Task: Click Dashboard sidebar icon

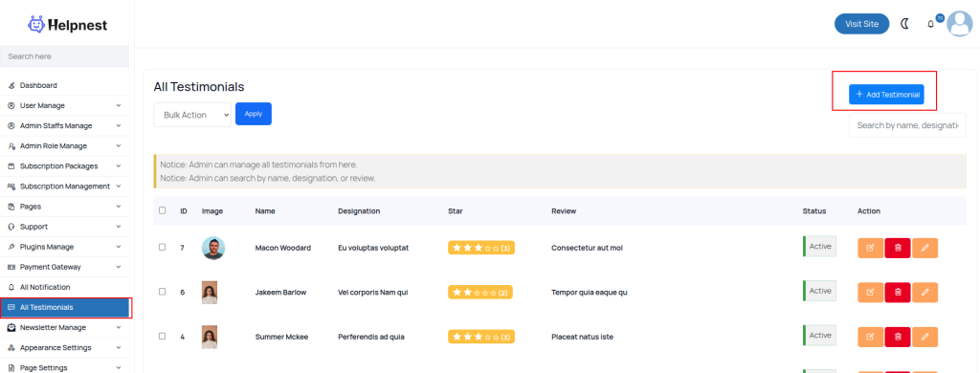Action: pos(11,85)
